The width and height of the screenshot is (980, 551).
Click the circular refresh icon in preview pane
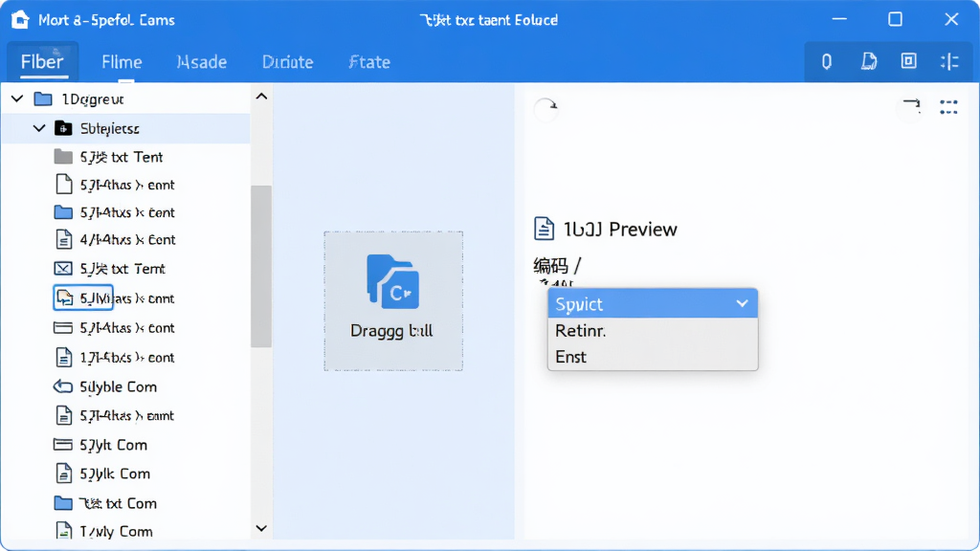pyautogui.click(x=546, y=109)
